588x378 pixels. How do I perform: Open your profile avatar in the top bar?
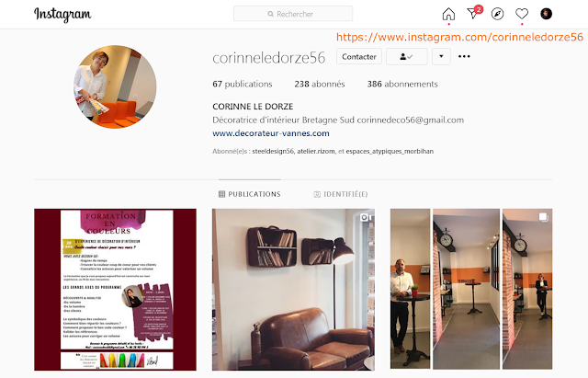point(546,14)
